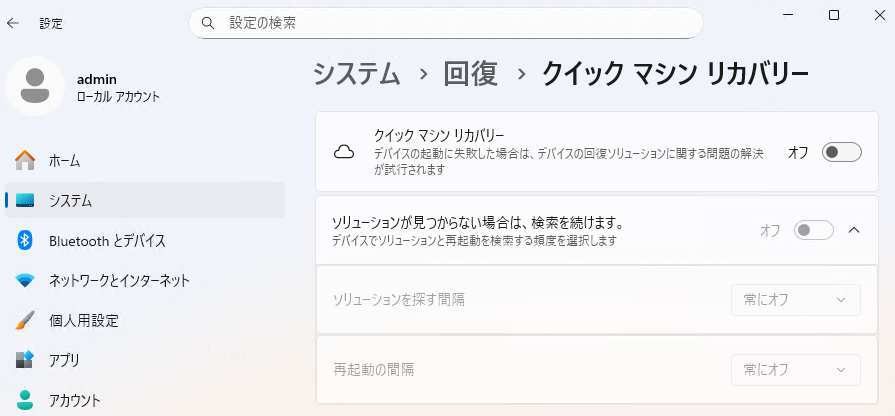Click the アプリ icon in sidebar
This screenshot has width=895, height=416.
(x=25, y=360)
